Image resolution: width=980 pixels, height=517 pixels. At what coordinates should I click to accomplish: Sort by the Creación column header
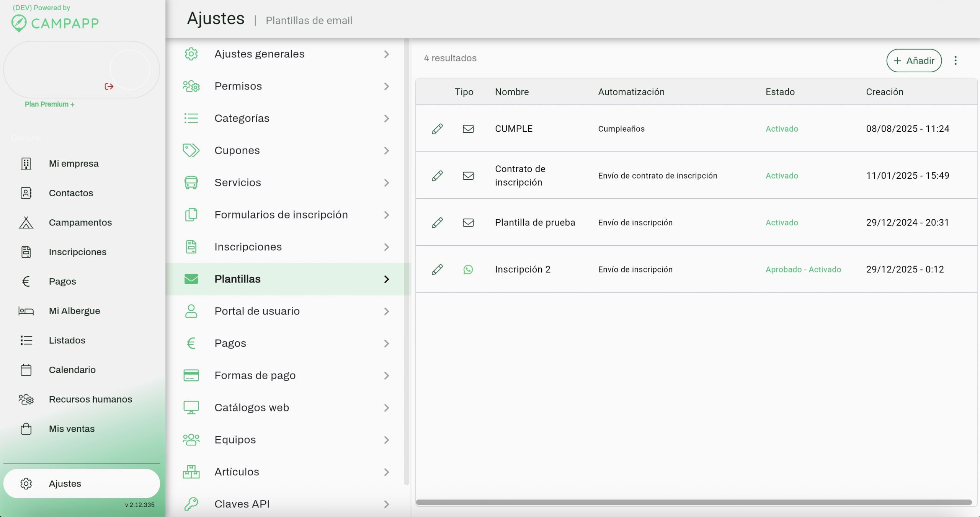click(x=884, y=92)
